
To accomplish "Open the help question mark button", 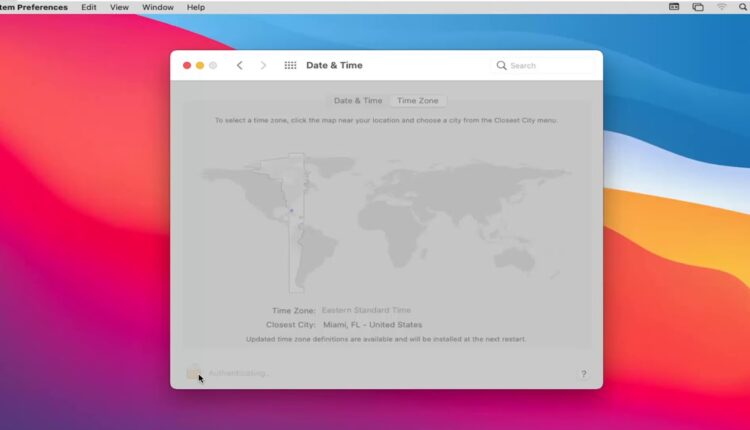I will [584, 374].
